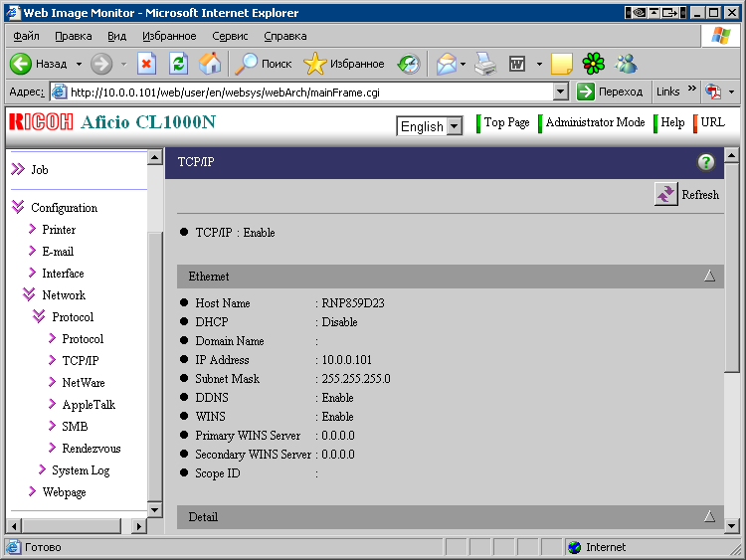746x560 pixels.
Task: Select SMB protocol item
Action: tap(75, 427)
